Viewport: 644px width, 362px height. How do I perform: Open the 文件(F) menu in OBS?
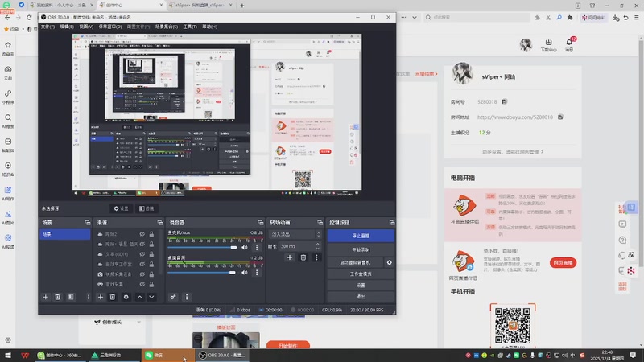(47, 27)
